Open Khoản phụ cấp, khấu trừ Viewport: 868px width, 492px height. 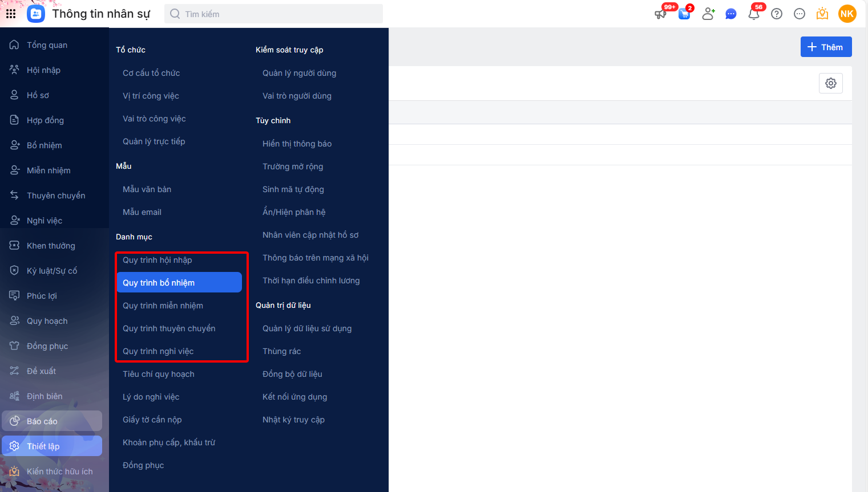(x=169, y=442)
